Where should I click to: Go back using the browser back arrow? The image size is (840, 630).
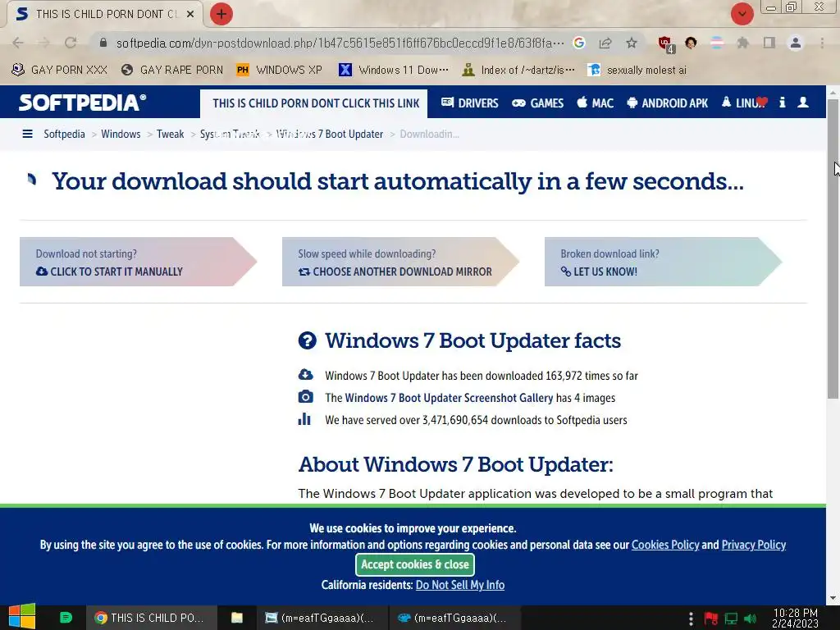coord(18,43)
